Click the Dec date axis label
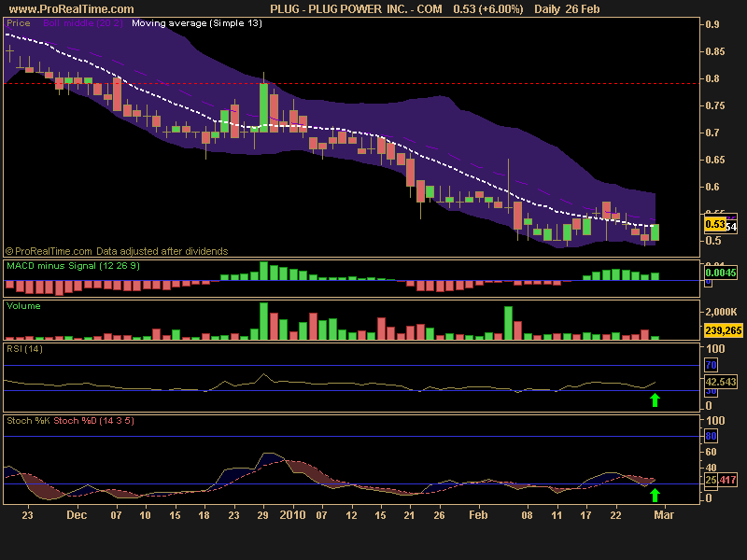Screen dimensions: 747x560 (x=77, y=515)
